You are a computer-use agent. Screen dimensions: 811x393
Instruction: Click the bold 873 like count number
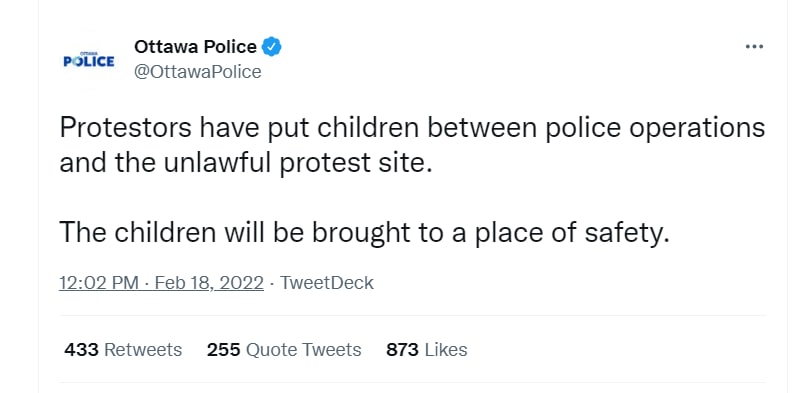pyautogui.click(x=402, y=350)
